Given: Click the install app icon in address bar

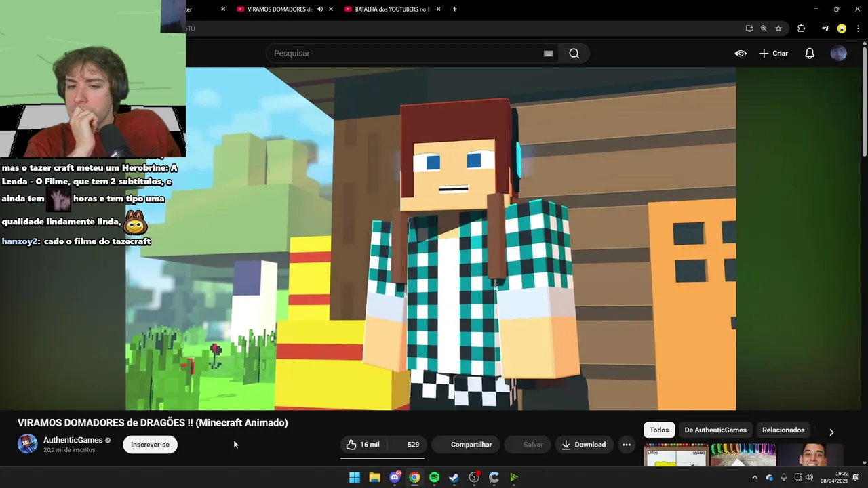Looking at the screenshot, I should coord(749,28).
